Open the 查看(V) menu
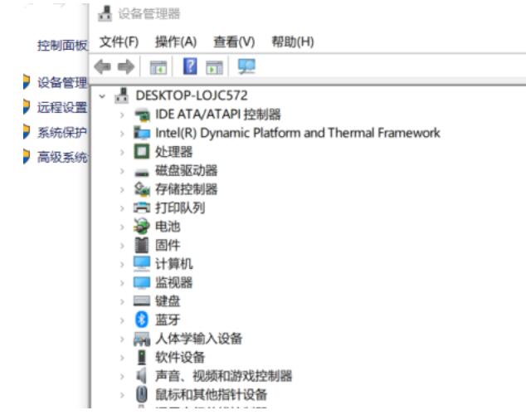526x420 pixels. coord(234,42)
